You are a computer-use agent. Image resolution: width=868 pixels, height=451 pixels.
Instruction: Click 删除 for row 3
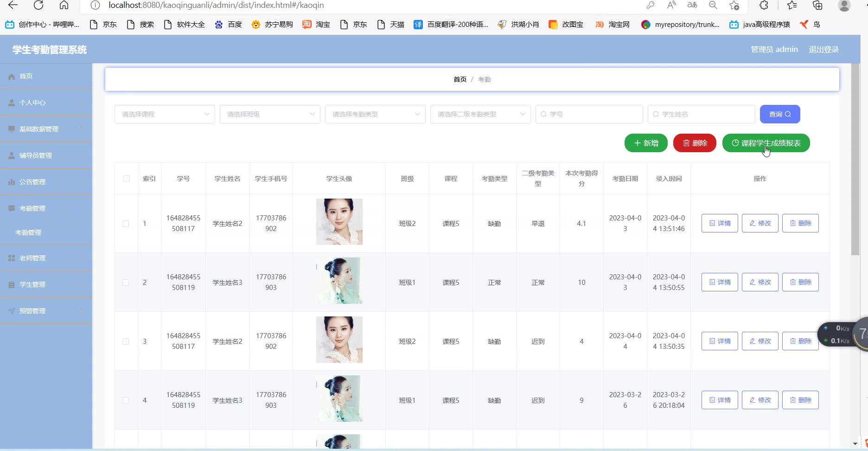click(x=800, y=341)
